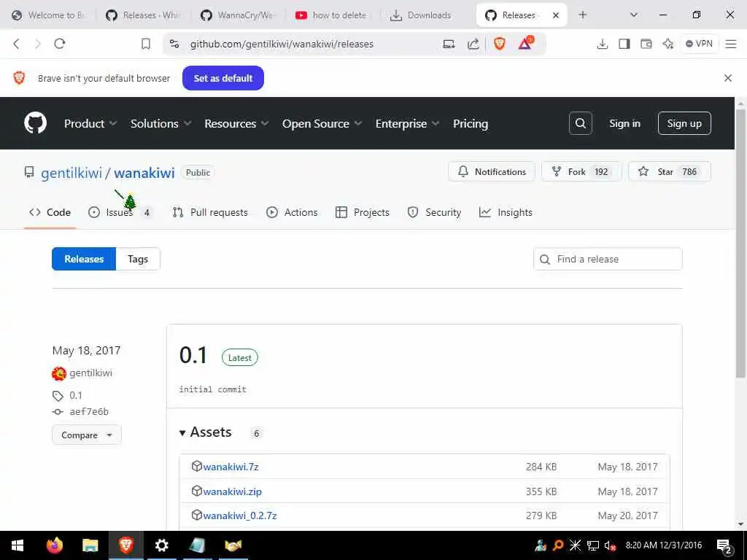Image resolution: width=747 pixels, height=560 pixels.
Task: Open notification center icon in taskbar
Action: (x=724, y=545)
